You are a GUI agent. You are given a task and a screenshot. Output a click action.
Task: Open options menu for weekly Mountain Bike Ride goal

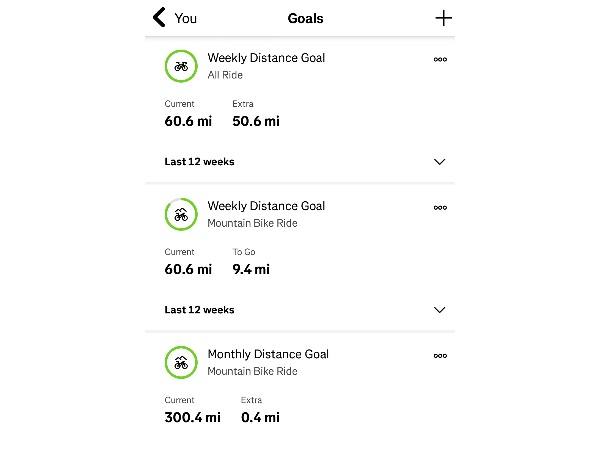[x=440, y=207]
